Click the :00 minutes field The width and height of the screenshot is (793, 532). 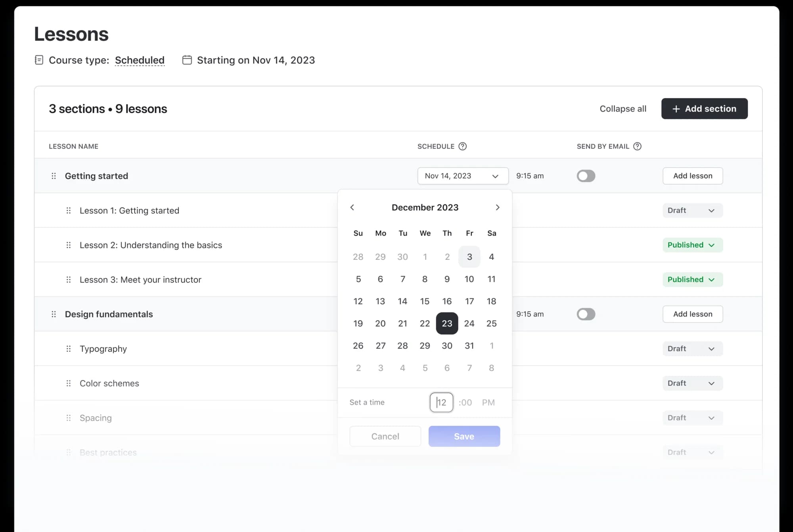tap(465, 402)
